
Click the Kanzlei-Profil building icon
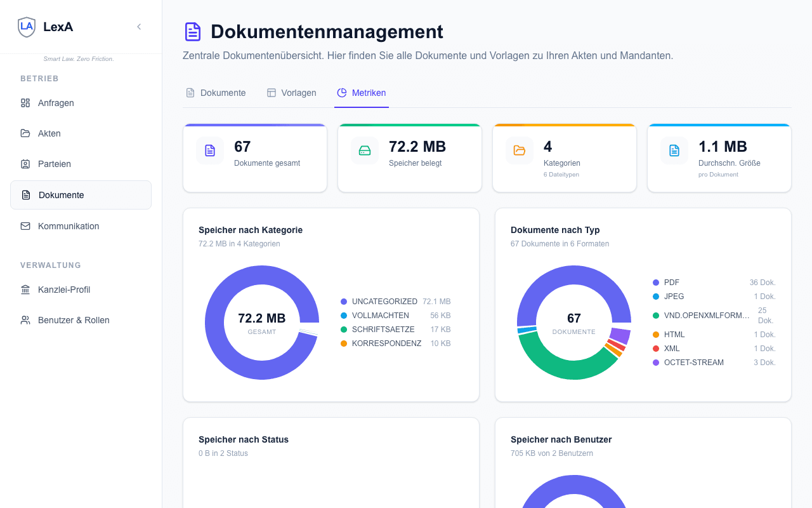tap(26, 289)
